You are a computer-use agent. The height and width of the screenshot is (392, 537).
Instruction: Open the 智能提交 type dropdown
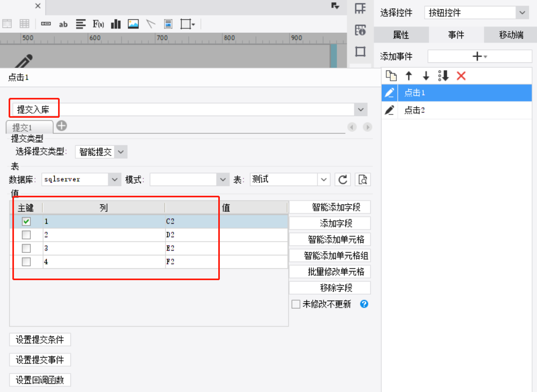pyautogui.click(x=121, y=152)
